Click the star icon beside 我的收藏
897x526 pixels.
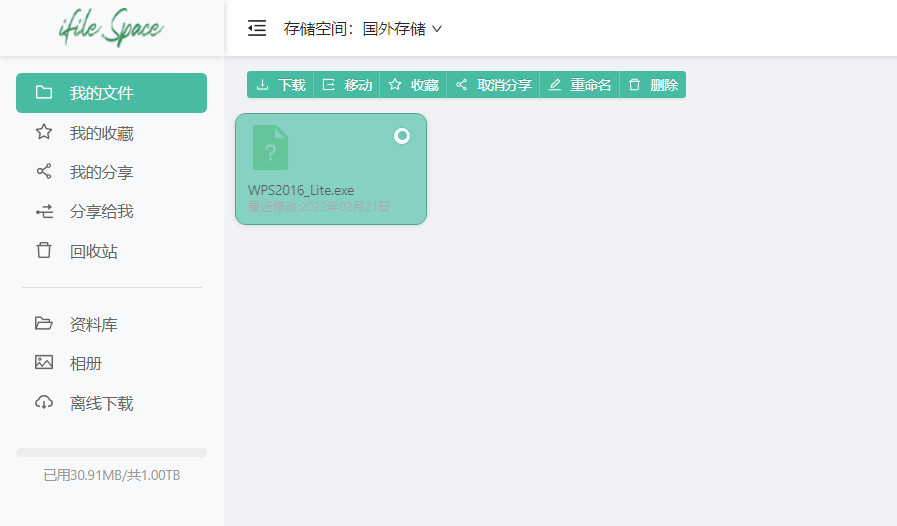point(44,132)
